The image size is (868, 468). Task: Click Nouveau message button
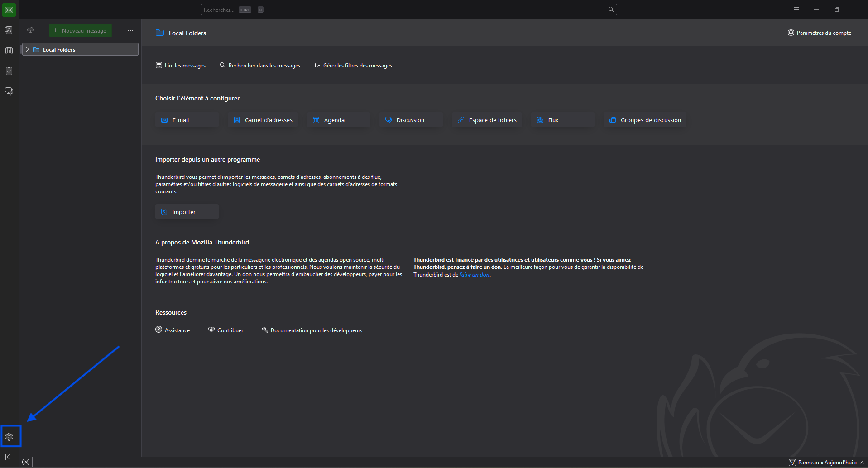click(x=80, y=30)
